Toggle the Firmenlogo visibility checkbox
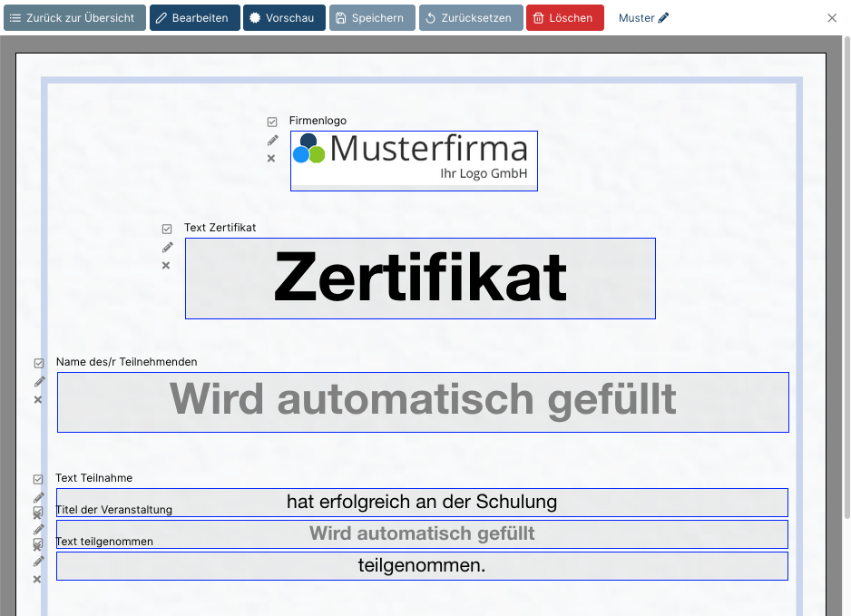This screenshot has width=851, height=616. tap(272, 121)
